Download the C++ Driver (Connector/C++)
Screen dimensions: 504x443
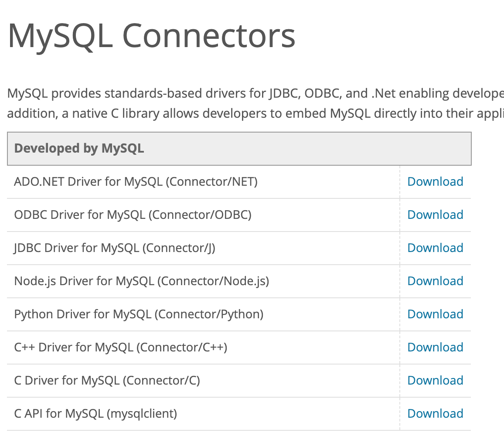[435, 347]
